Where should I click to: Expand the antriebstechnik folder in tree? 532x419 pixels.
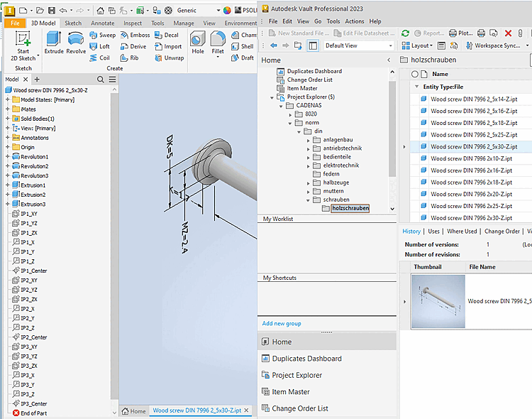pyautogui.click(x=309, y=148)
